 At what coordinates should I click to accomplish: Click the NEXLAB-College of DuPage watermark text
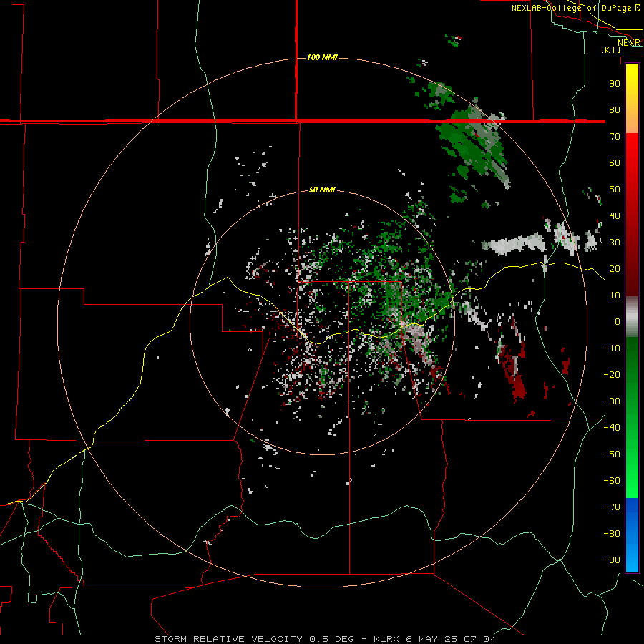[576, 8]
